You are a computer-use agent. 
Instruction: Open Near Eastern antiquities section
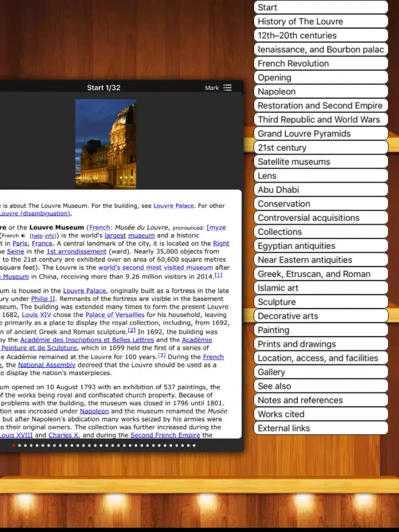[x=321, y=260]
